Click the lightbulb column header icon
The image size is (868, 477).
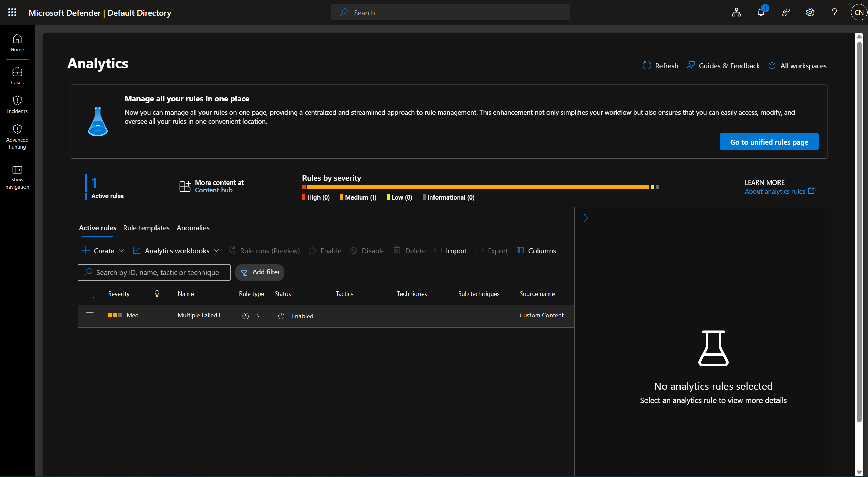pos(157,293)
